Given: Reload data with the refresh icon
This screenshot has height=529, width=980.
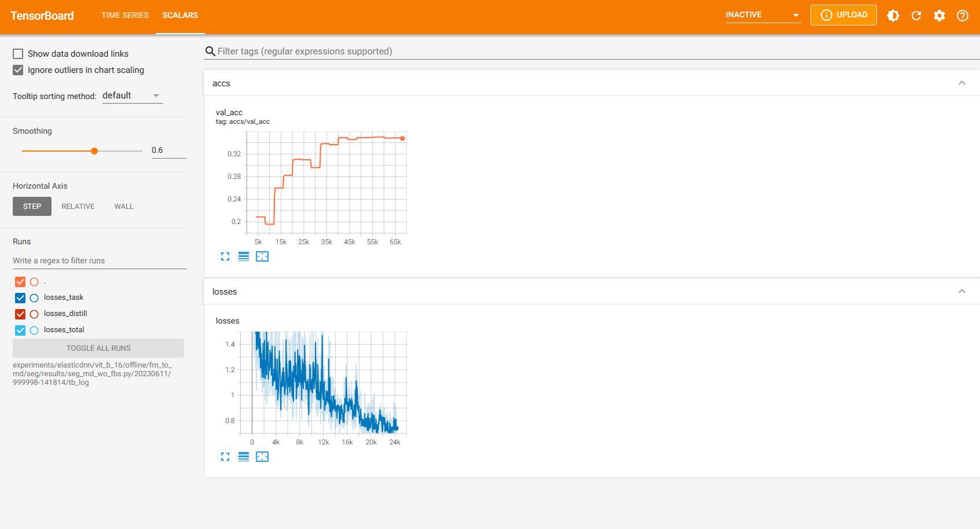Looking at the screenshot, I should coord(916,16).
